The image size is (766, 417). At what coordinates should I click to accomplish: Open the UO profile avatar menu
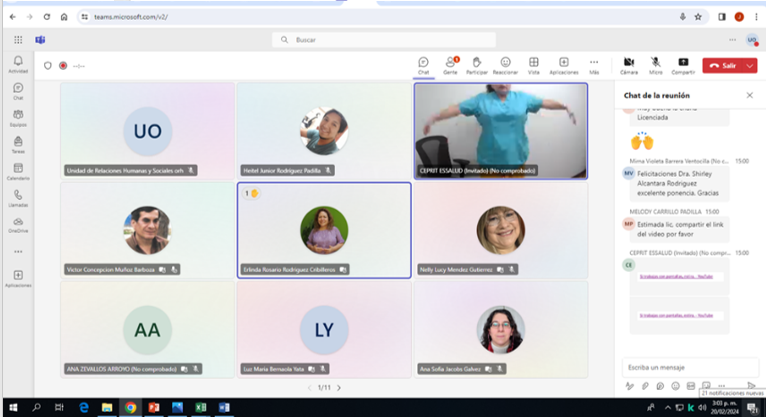pyautogui.click(x=752, y=40)
